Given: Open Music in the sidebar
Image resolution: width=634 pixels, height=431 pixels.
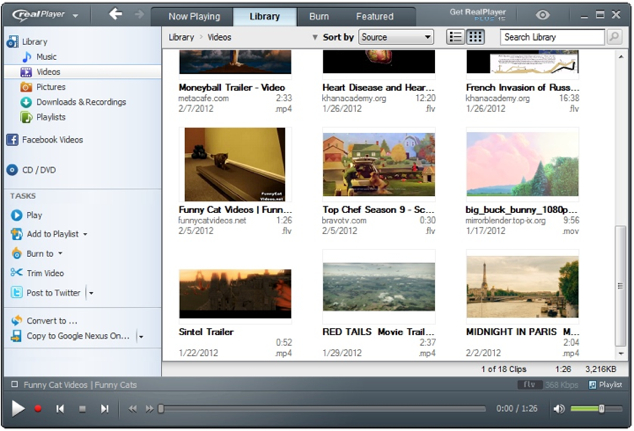Looking at the screenshot, I should 40,57.
